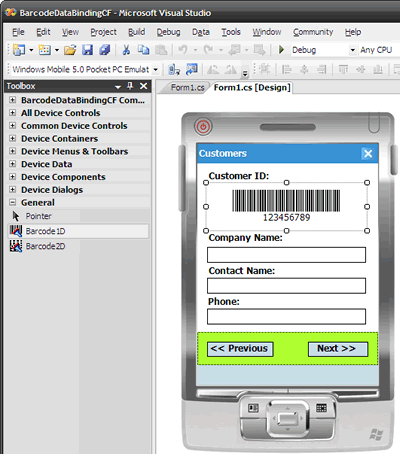Select the Pointer tool in the Toolbox
Viewport: 400px width, 454px height.
point(78,216)
